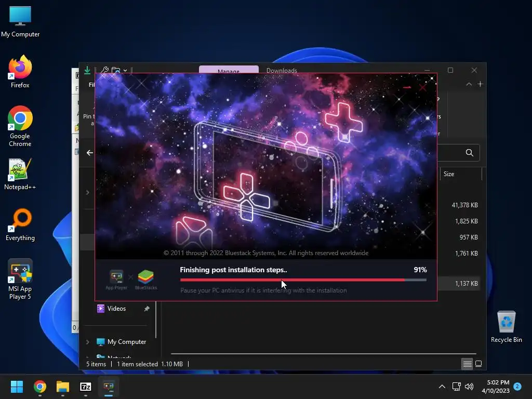Image resolution: width=532 pixels, height=399 pixels.
Task: Go back in Explorer navigation
Action: 89,153
